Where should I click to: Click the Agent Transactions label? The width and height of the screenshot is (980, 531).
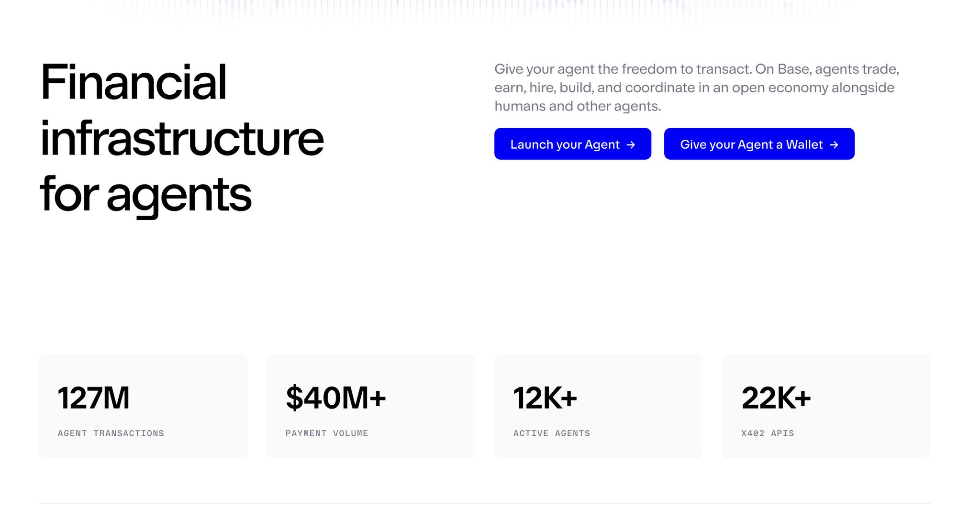[x=111, y=433]
